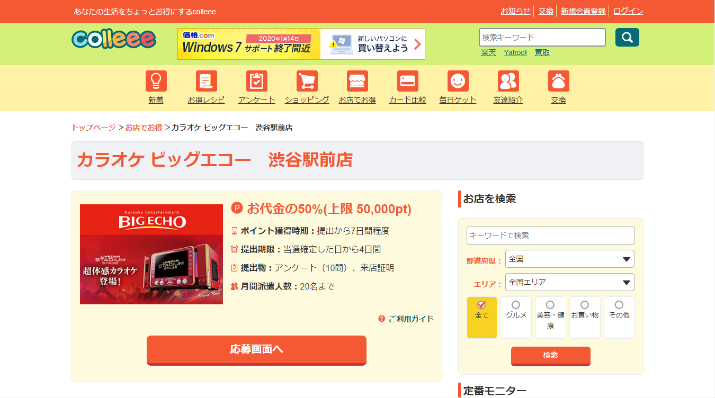The height and width of the screenshot is (398, 715).
Task: Select the グルメ radio button
Action: [516, 305]
